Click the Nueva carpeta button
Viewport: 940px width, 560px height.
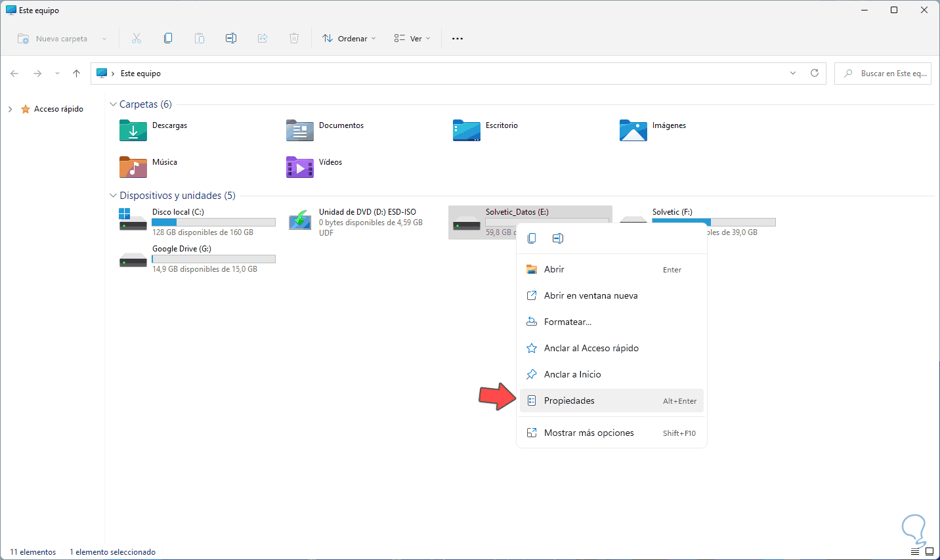tap(53, 39)
